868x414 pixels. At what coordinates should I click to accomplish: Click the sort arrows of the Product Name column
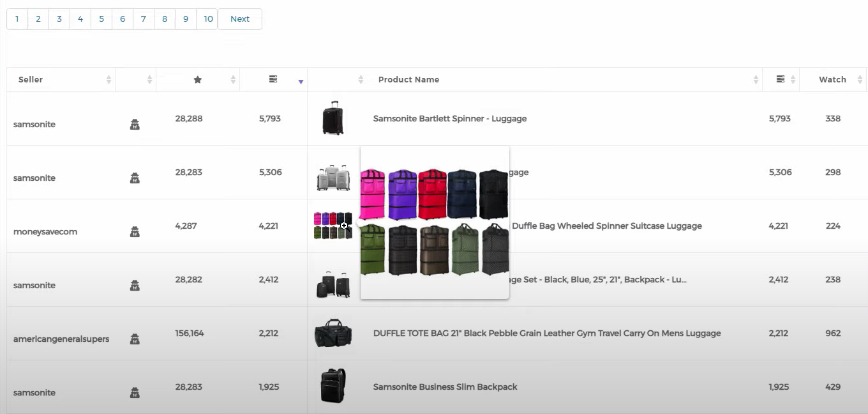point(756,79)
